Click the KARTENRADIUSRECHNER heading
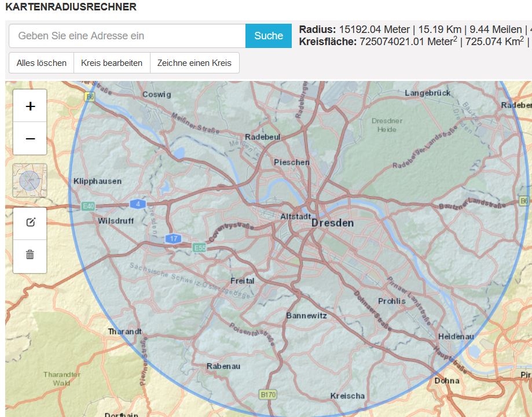The height and width of the screenshot is (417, 532). 71,7
